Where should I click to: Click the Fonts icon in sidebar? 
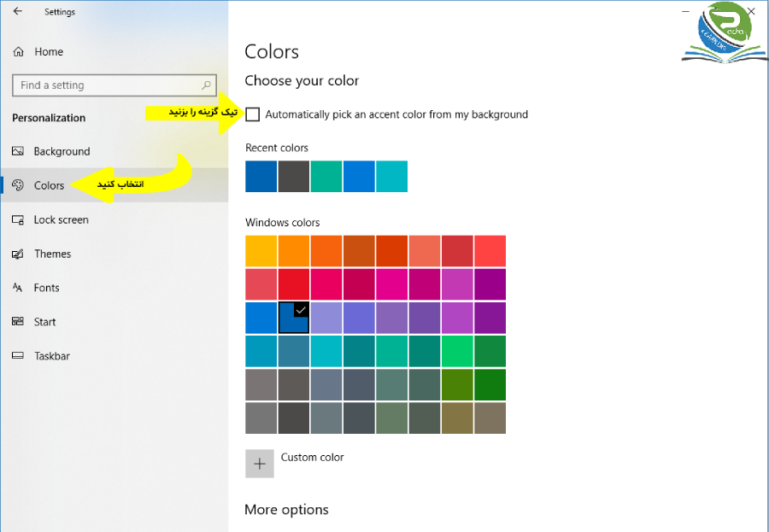18,287
